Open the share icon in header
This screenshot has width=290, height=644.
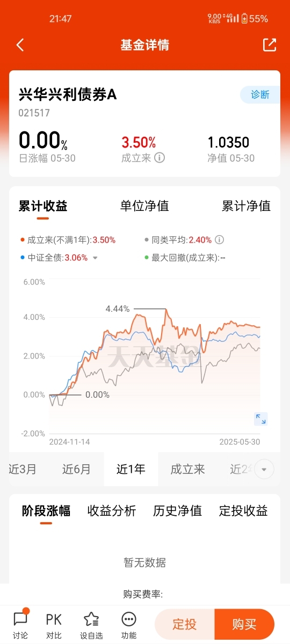point(270,45)
